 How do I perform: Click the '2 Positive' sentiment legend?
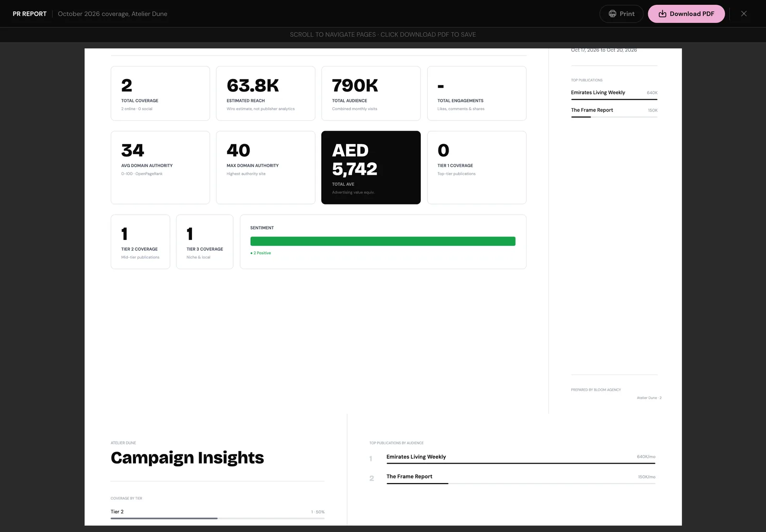pyautogui.click(x=261, y=253)
